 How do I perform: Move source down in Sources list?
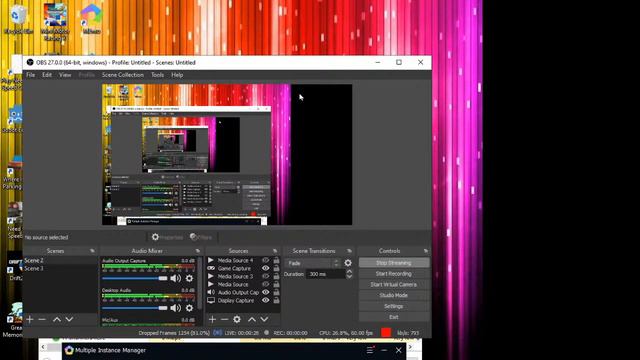264,319
